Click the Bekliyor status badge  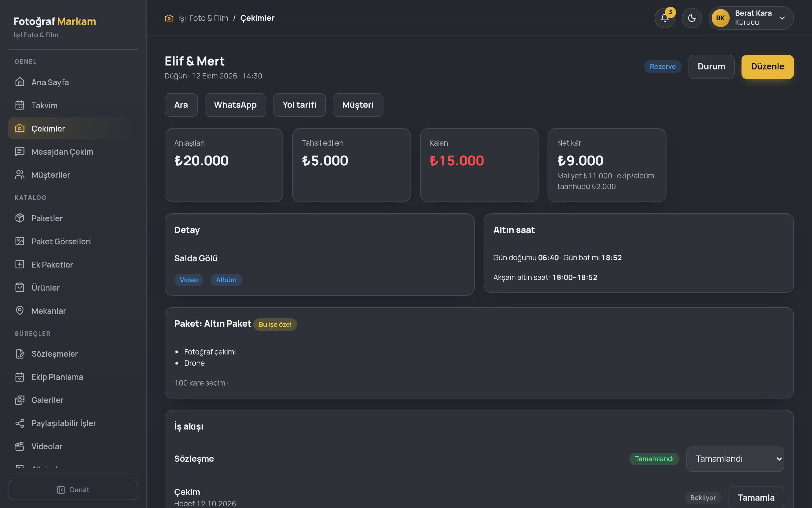pos(703,498)
